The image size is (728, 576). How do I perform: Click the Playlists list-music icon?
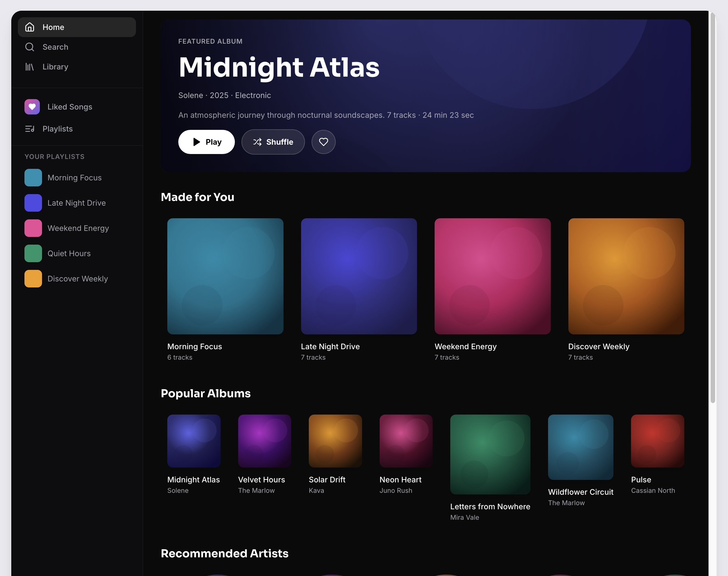[30, 129]
